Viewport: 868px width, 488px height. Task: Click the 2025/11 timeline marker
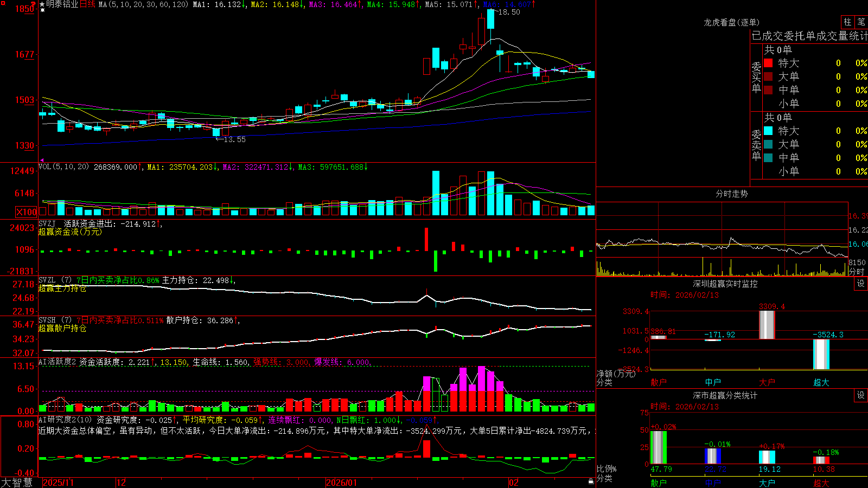[x=58, y=483]
